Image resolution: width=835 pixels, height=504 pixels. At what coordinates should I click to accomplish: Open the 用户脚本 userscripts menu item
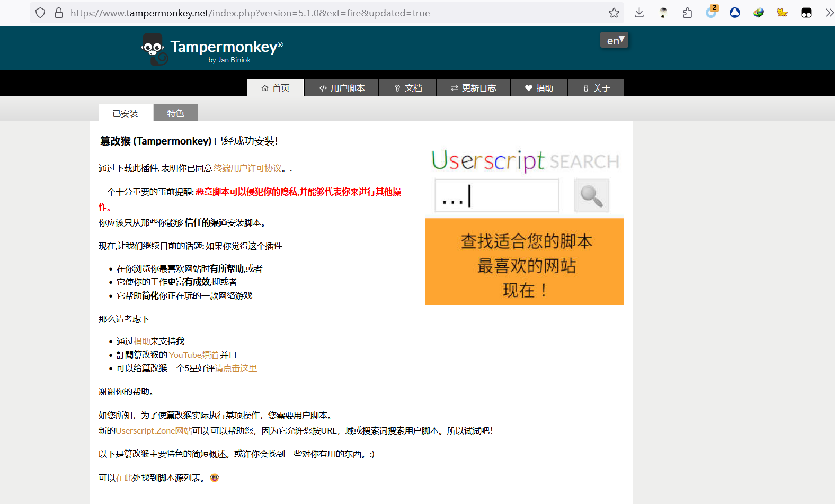(342, 87)
